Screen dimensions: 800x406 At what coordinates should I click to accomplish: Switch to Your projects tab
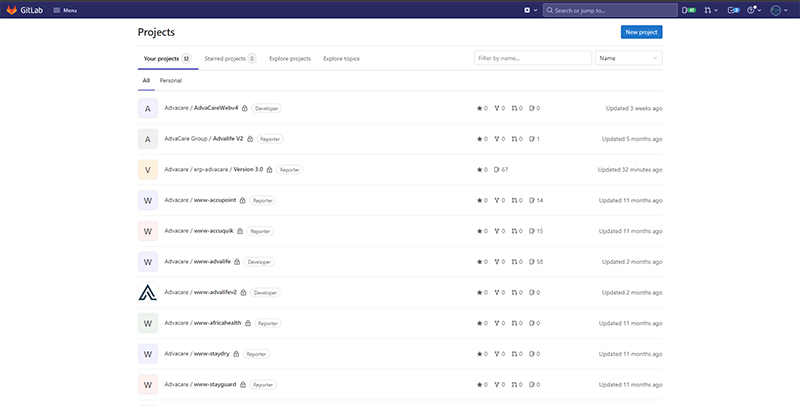pyautogui.click(x=167, y=59)
